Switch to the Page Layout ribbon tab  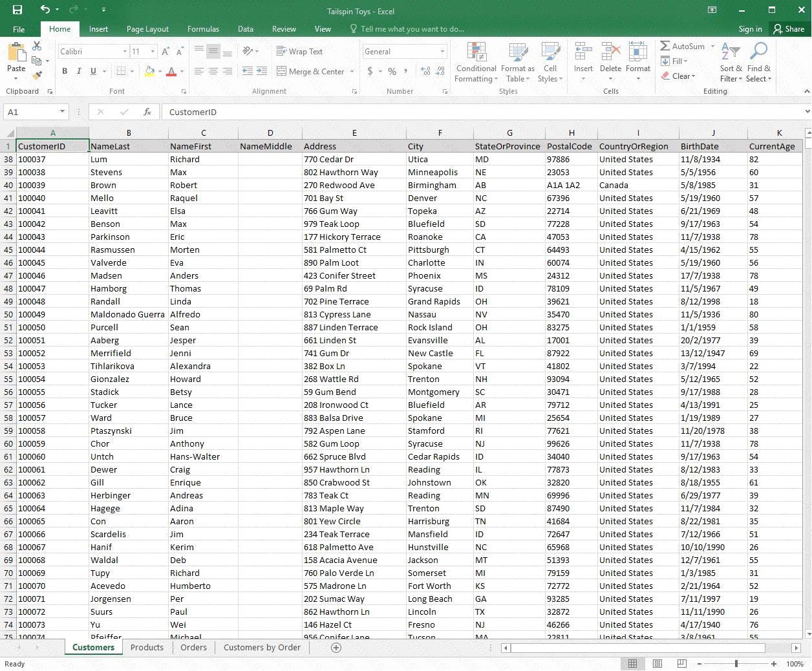tap(147, 29)
